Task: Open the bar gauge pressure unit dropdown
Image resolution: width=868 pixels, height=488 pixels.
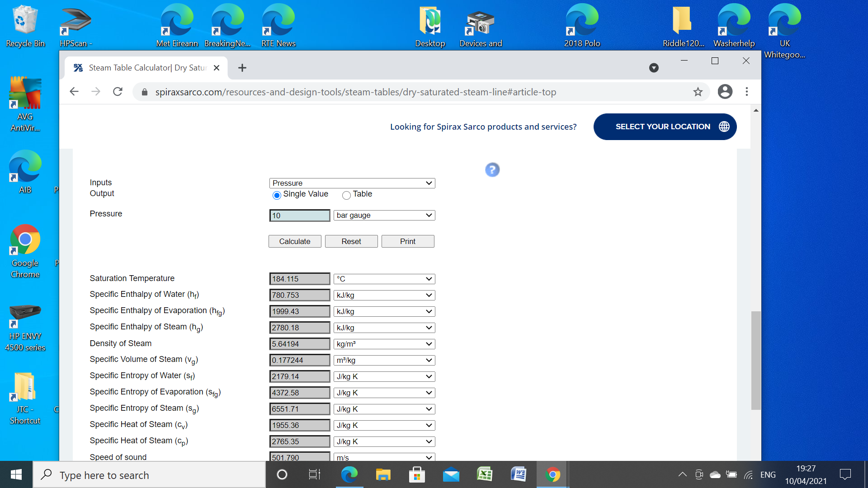Action: coord(384,215)
